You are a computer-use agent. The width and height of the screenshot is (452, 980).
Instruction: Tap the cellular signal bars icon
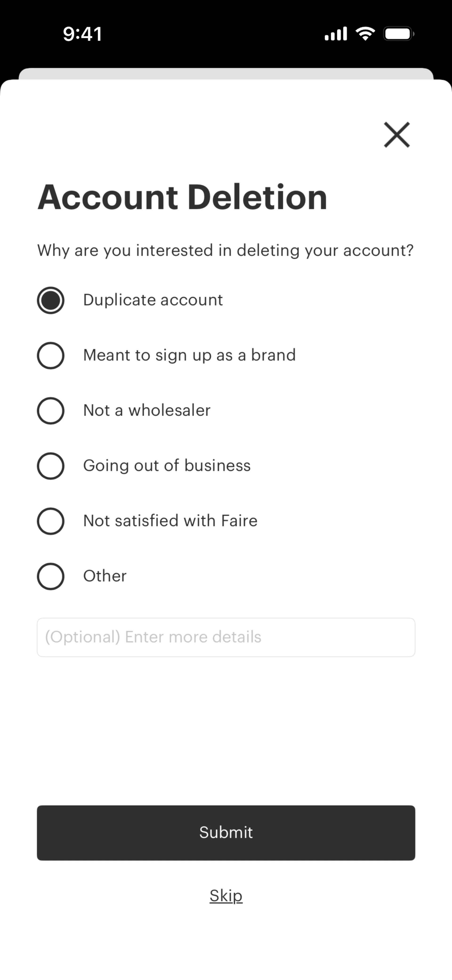tap(335, 34)
